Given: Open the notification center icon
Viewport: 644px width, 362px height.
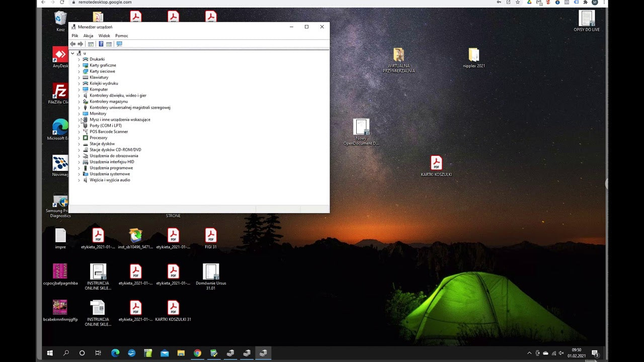Looking at the screenshot, I should [595, 353].
